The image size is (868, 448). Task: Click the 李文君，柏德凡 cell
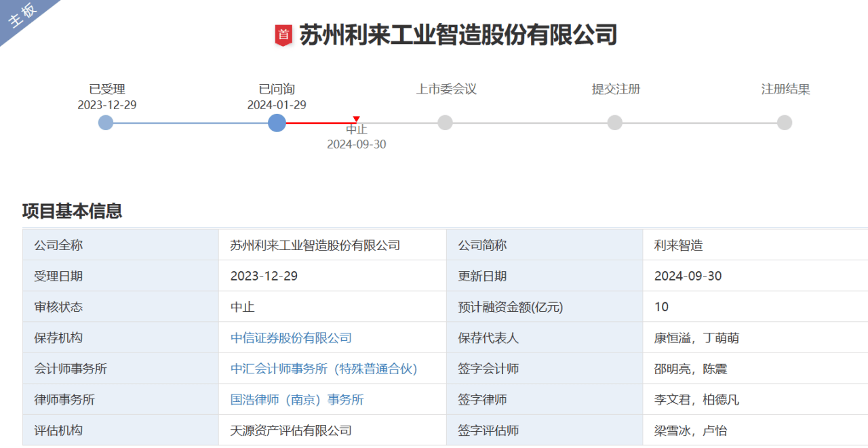755,400
